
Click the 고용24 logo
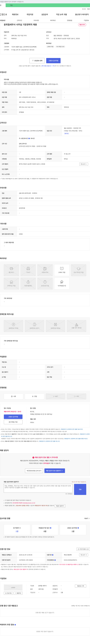point(3,14)
